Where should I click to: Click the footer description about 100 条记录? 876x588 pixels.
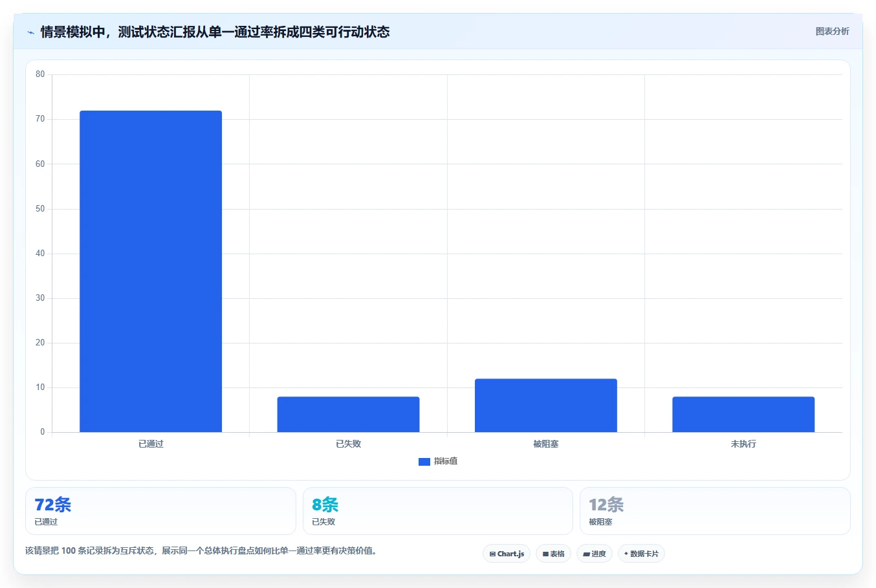[201, 551]
